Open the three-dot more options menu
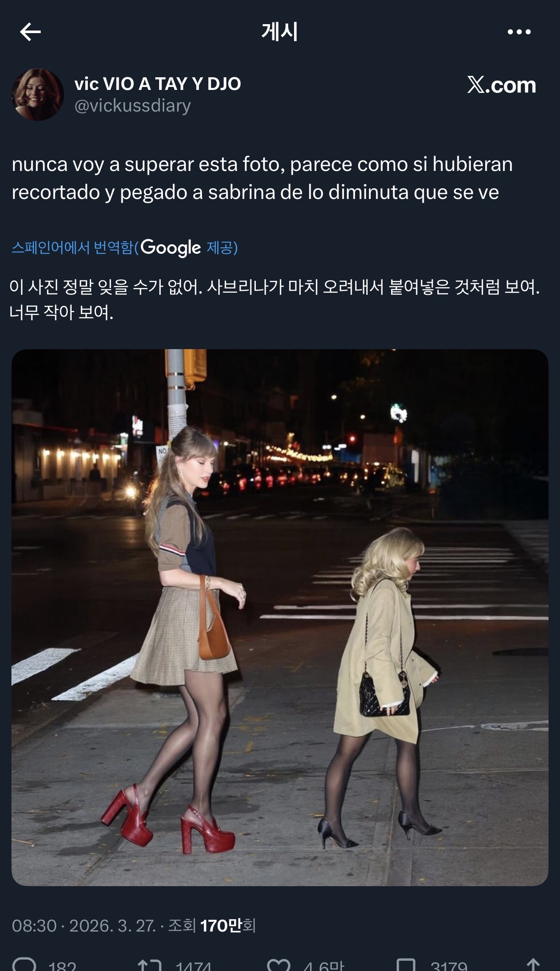The image size is (560, 971). 519,32
